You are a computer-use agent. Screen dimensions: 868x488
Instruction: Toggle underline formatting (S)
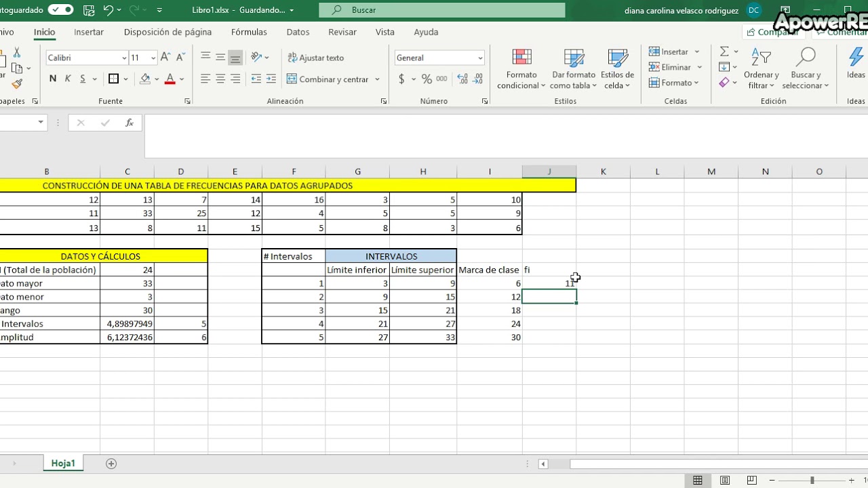click(x=83, y=79)
